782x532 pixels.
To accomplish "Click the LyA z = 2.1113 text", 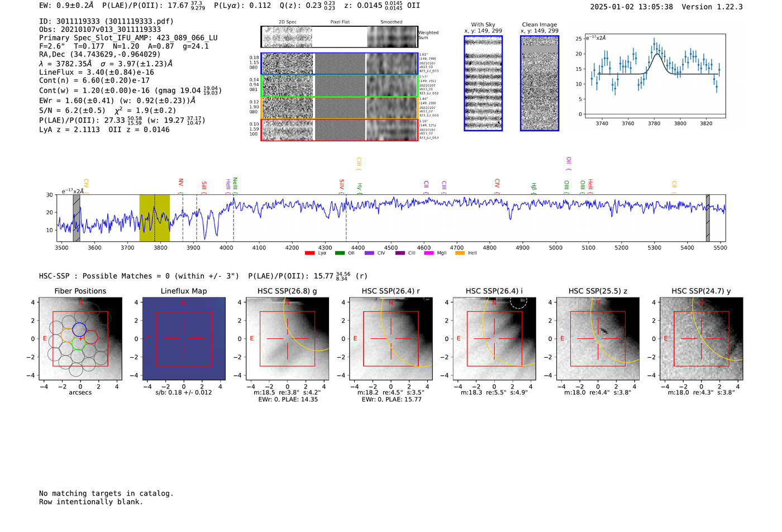I will [x=70, y=130].
